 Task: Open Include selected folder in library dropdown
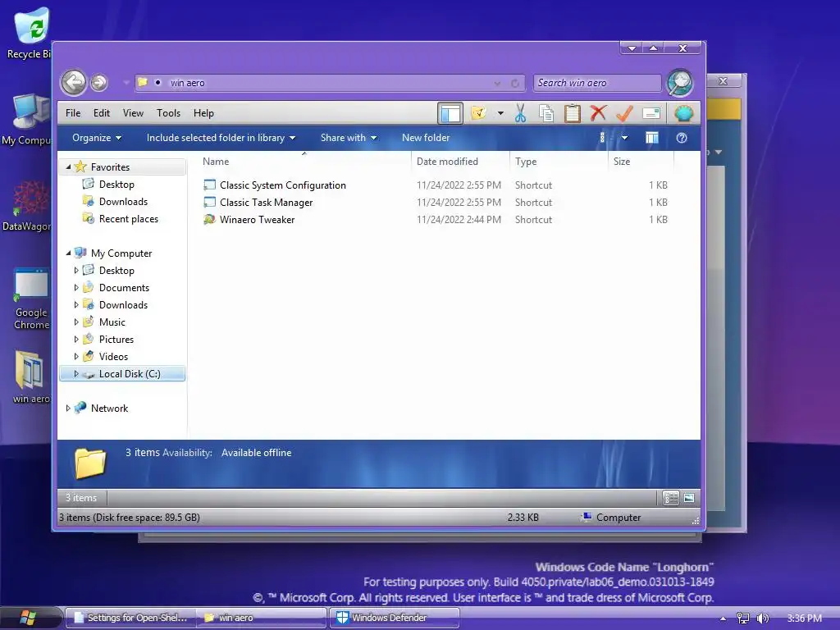click(221, 138)
